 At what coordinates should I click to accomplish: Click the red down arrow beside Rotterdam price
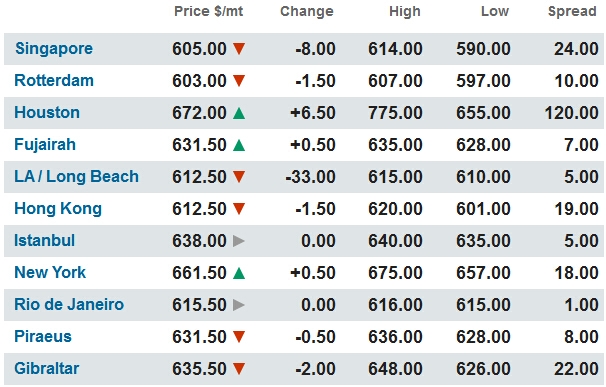click(x=239, y=81)
